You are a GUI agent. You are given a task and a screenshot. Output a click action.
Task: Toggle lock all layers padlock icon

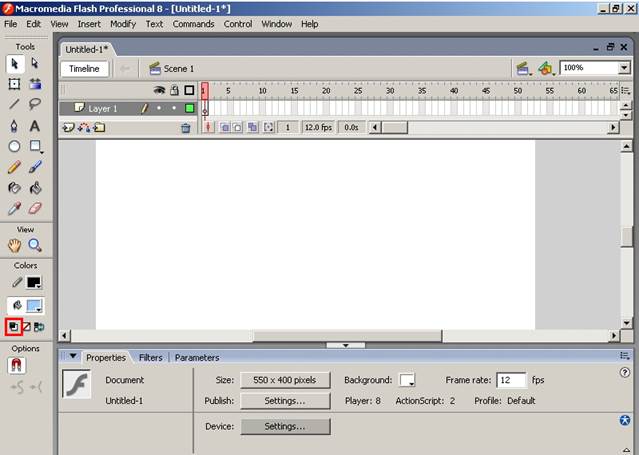174,90
